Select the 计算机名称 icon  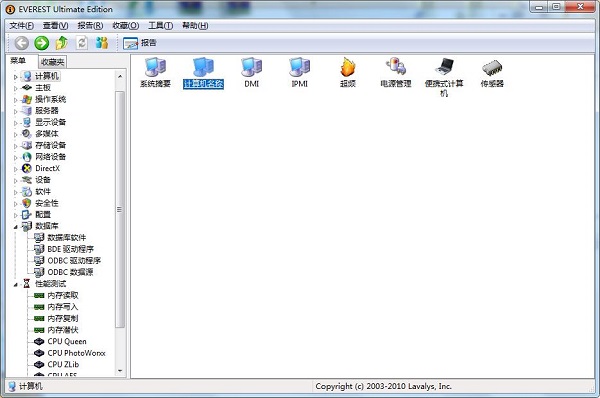pos(203,73)
